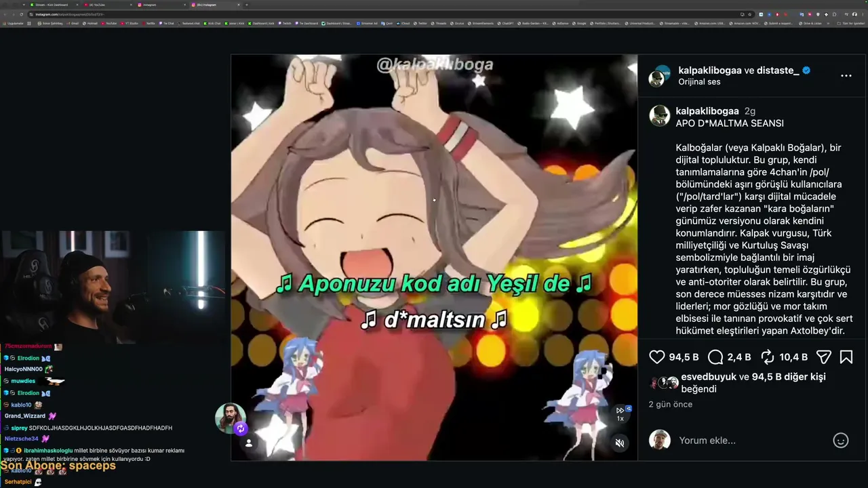Bookmark this page with the star icon

749,14
